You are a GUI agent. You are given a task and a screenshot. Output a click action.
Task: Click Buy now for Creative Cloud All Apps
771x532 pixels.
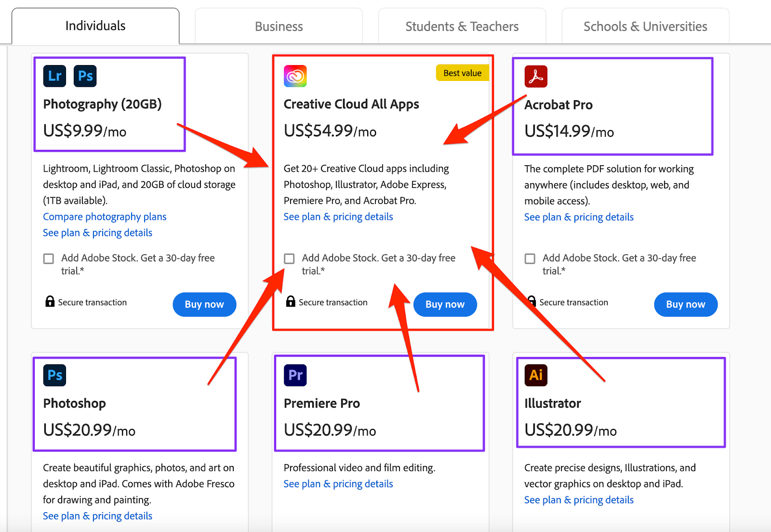pyautogui.click(x=445, y=305)
